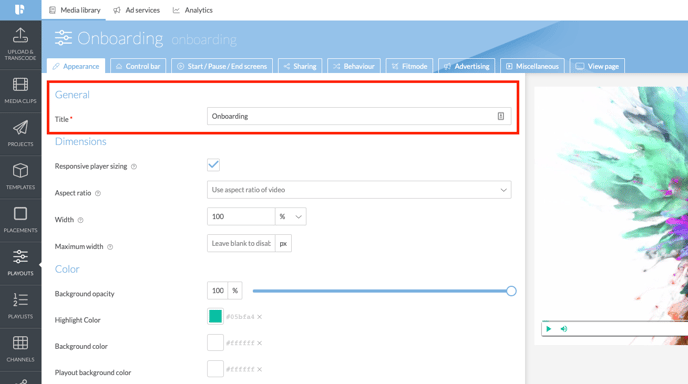Switch to the Control bar tab
The image size is (688, 384).
138,66
